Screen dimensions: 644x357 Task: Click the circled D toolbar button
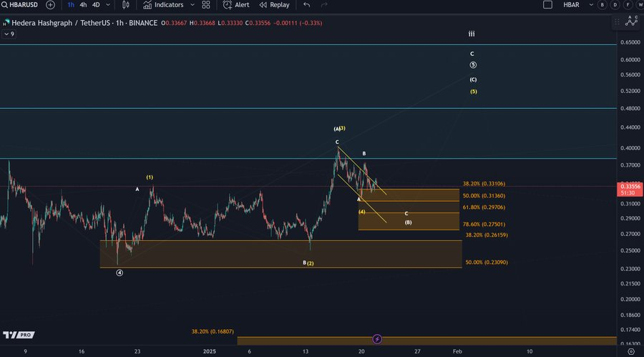(x=614, y=5)
